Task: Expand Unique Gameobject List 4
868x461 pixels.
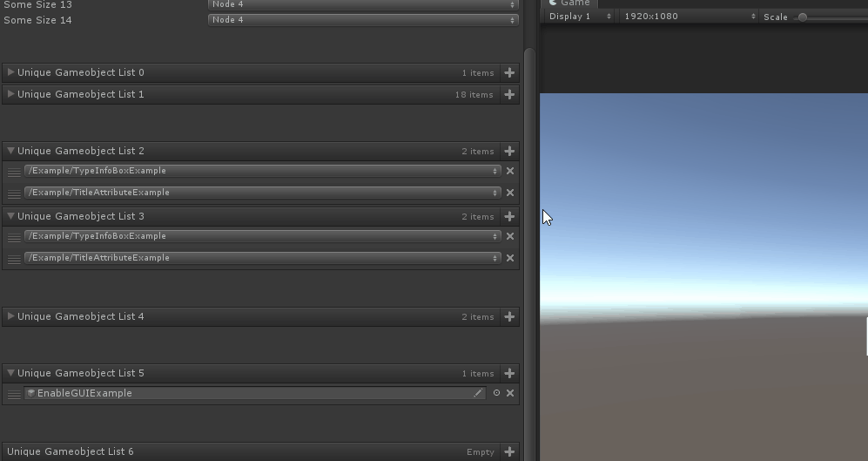Action: click(10, 316)
